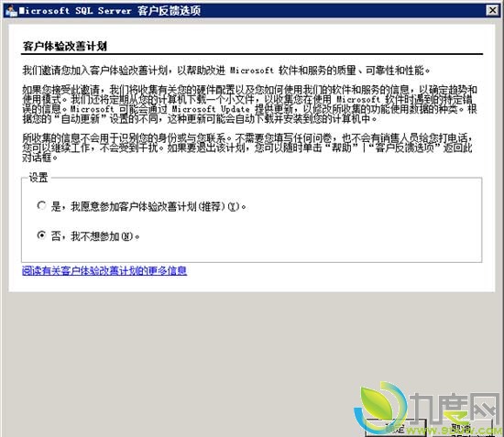Click the 取消 (Cancel) button

(x=462, y=428)
